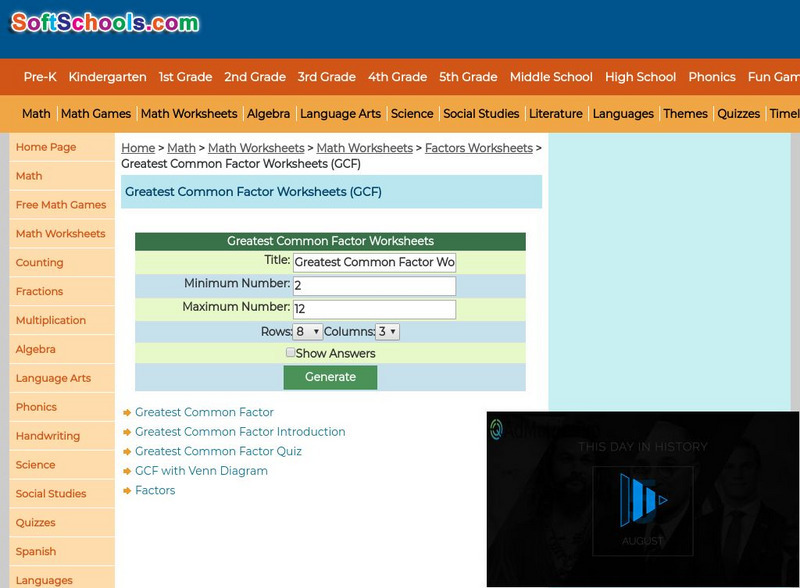This screenshot has width=800, height=588.
Task: Select 4th Grade in the nav bar
Action: [397, 77]
